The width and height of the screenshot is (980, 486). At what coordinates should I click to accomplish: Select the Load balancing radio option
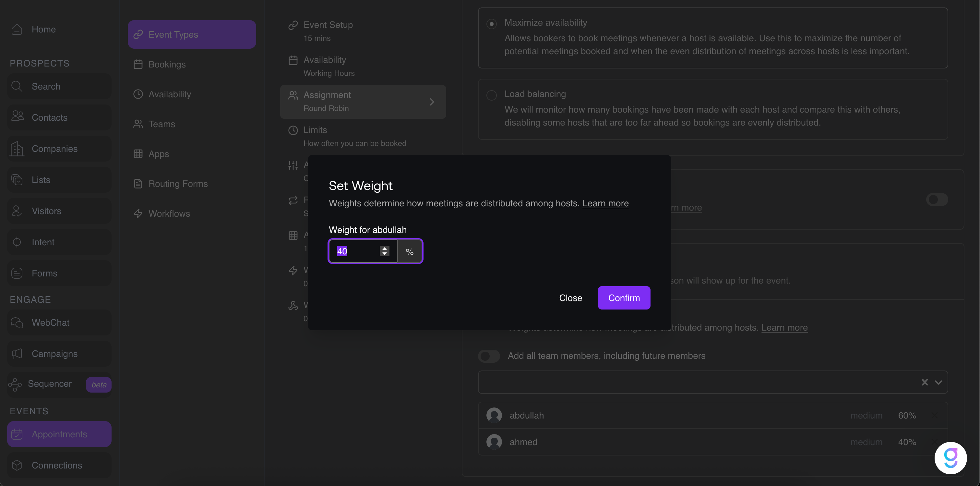point(492,95)
